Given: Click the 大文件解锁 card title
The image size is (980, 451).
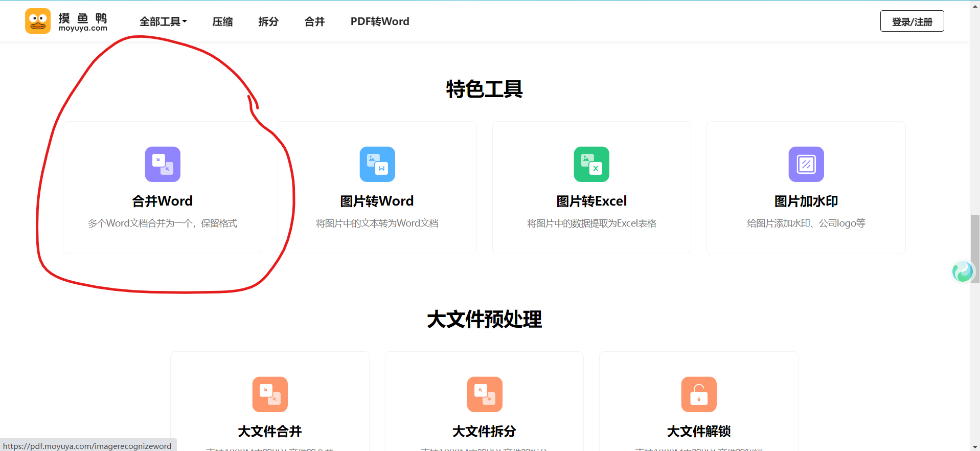Looking at the screenshot, I should pos(699,431).
